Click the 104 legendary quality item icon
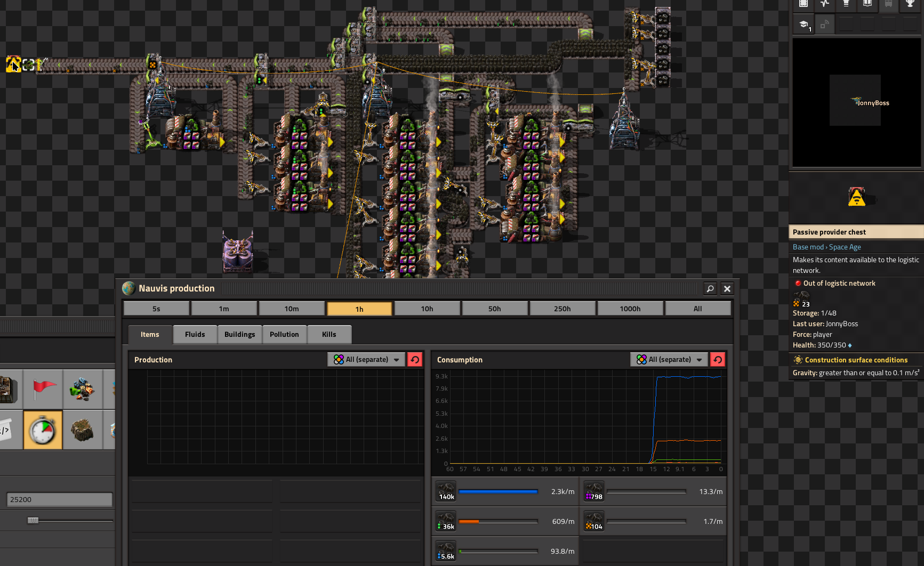 click(x=594, y=521)
